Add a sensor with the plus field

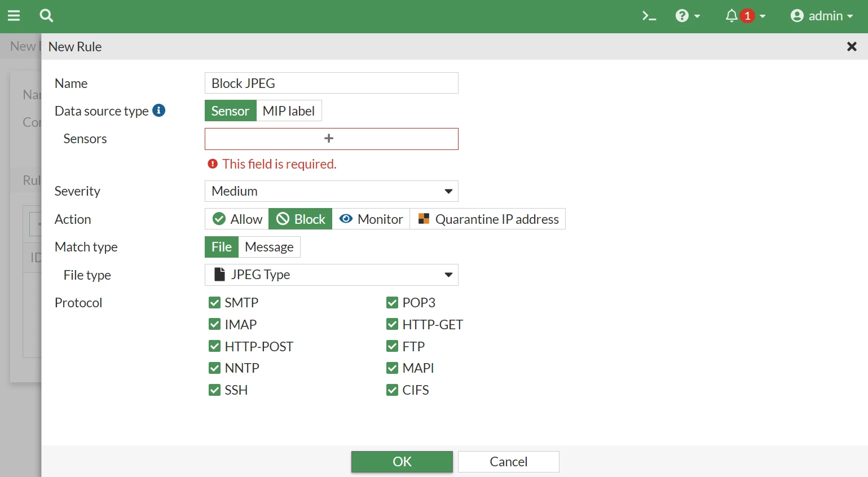[x=332, y=139]
